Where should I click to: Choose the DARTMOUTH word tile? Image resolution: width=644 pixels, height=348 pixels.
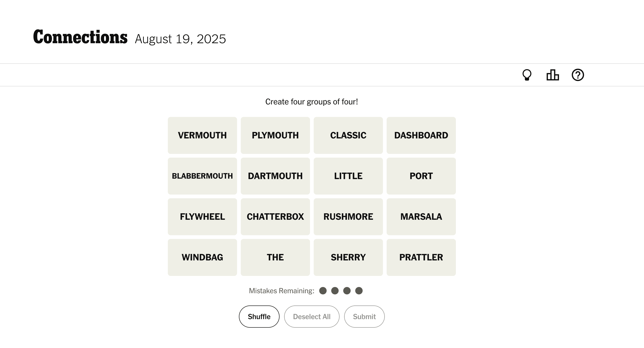pyautogui.click(x=275, y=176)
